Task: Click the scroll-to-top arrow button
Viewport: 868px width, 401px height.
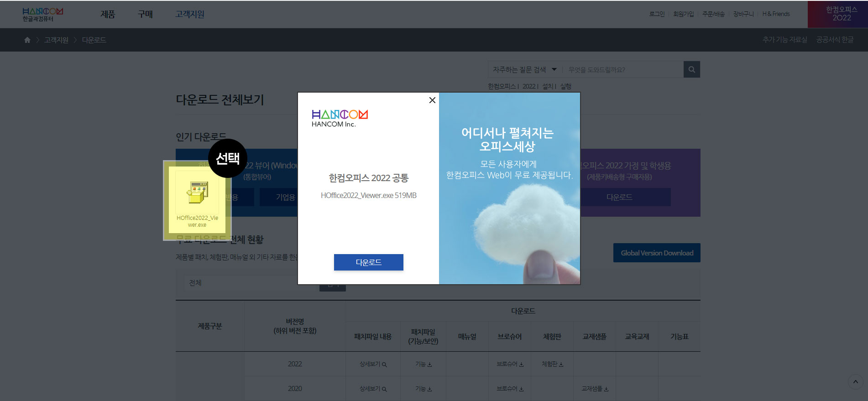Action: [x=856, y=382]
